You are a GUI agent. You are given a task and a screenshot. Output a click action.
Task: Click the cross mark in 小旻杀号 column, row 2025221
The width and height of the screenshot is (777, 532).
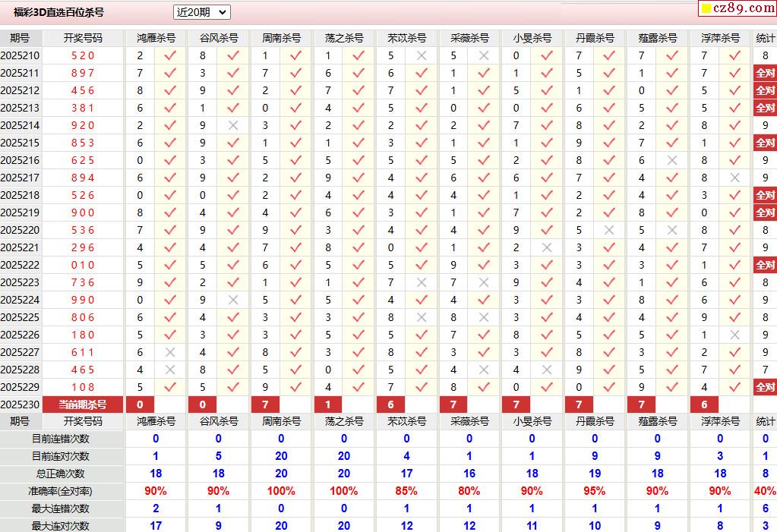click(x=547, y=247)
